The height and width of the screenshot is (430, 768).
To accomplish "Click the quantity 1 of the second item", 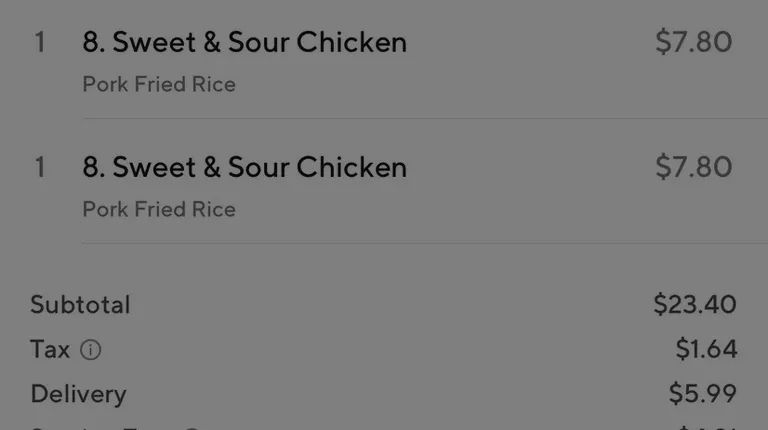I will click(x=40, y=167).
